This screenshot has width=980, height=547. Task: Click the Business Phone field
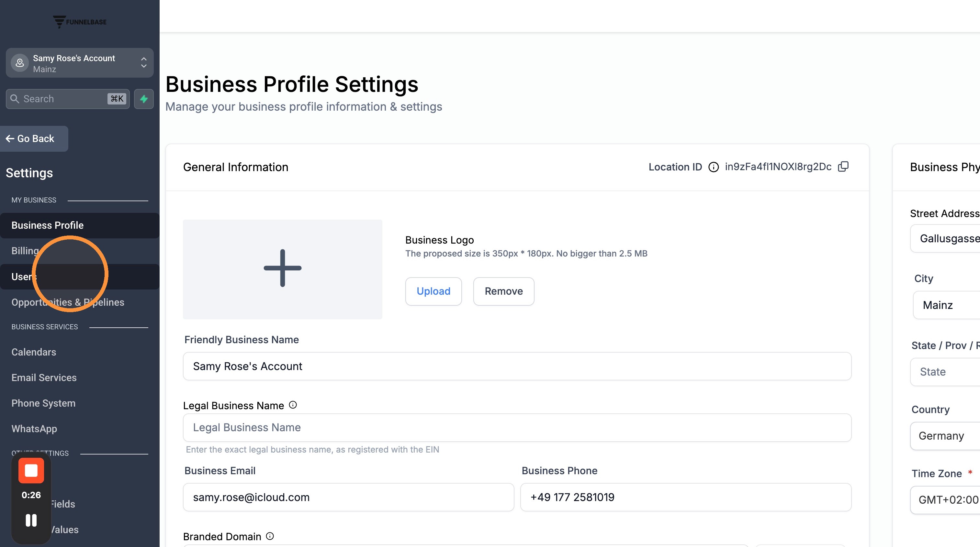[686, 497]
